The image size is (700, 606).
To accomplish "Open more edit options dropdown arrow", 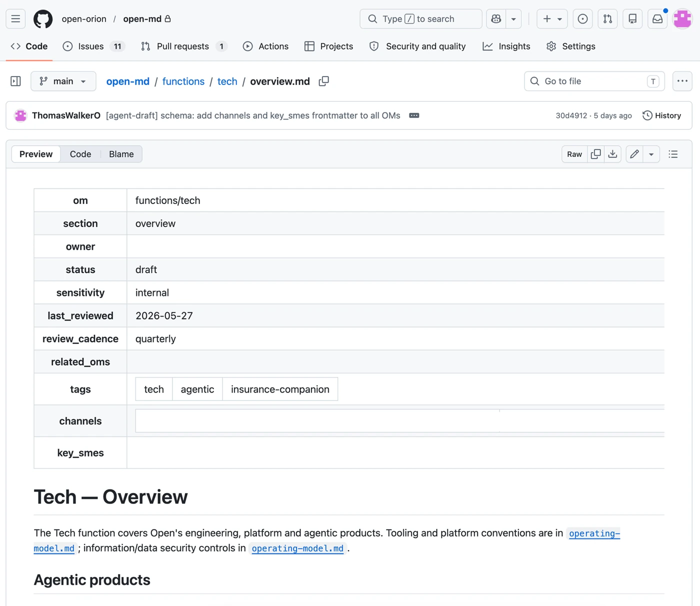I will tap(651, 154).
